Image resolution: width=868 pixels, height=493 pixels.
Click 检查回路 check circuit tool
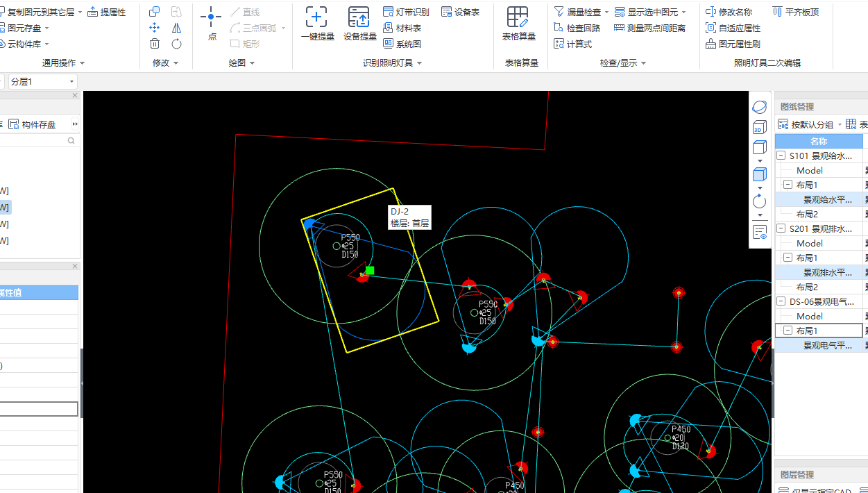coord(577,28)
